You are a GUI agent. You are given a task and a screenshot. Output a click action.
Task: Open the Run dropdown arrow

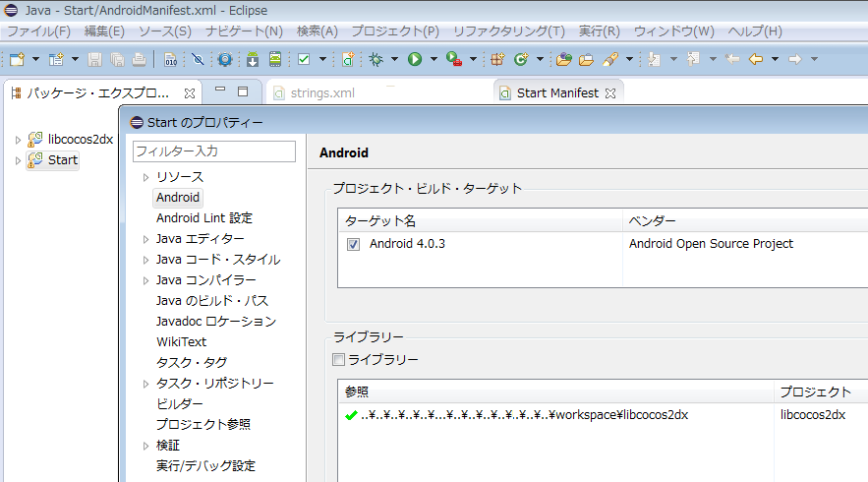(x=434, y=59)
